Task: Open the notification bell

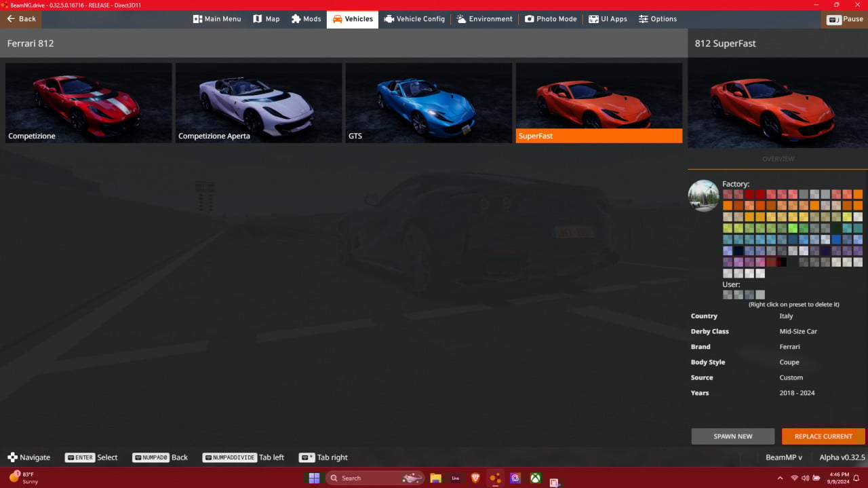Action: click(x=856, y=478)
